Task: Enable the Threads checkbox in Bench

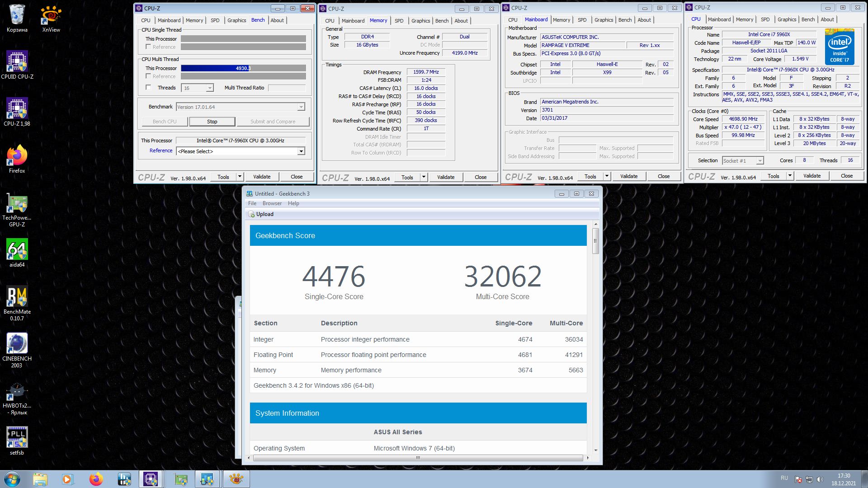Action: coord(148,88)
